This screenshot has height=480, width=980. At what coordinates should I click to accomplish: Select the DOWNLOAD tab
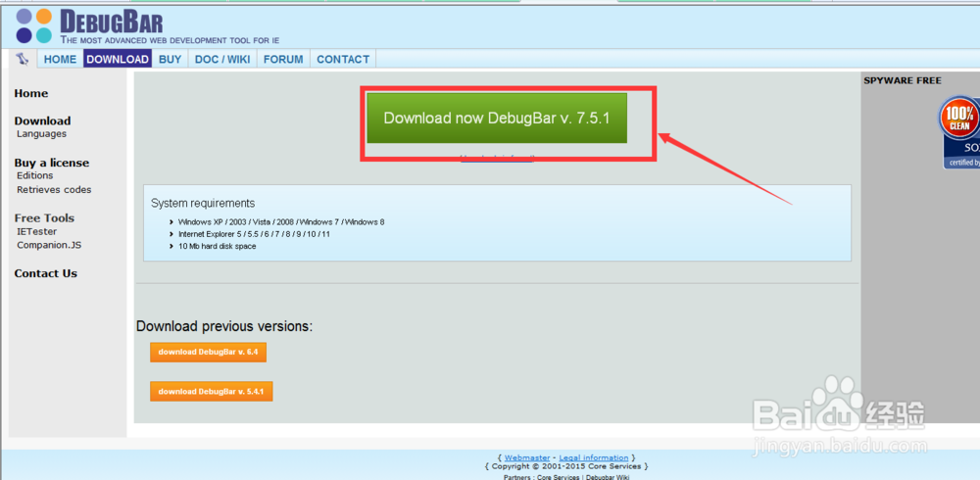coord(118,60)
